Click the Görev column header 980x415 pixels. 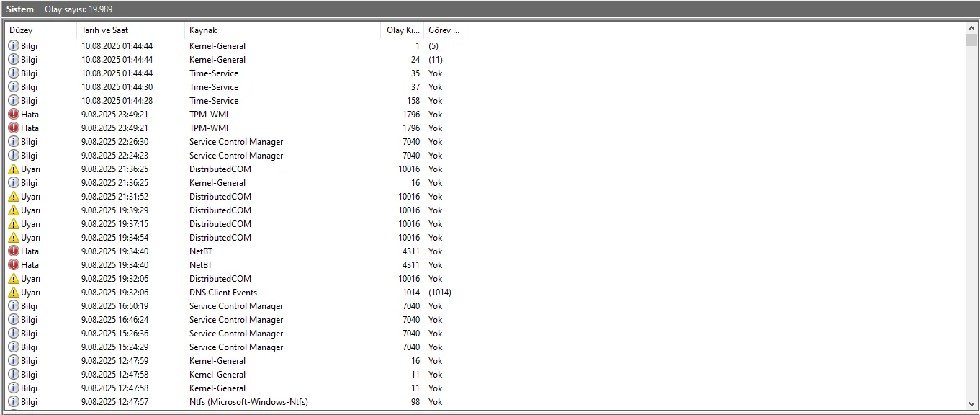pos(444,30)
